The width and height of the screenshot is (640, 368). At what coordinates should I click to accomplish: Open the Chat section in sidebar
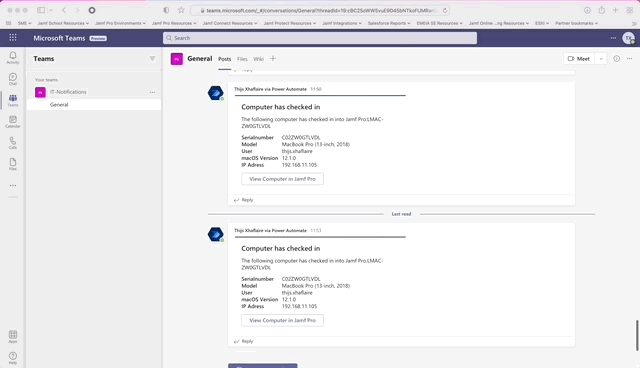click(13, 79)
